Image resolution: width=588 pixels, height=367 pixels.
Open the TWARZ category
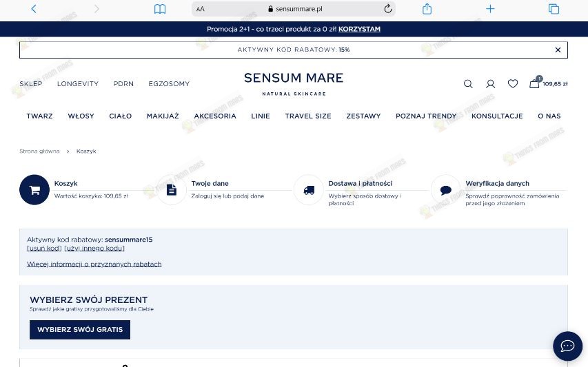(x=39, y=116)
